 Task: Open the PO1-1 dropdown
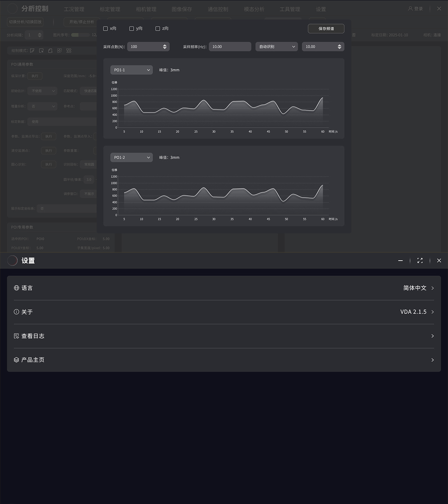(x=131, y=70)
